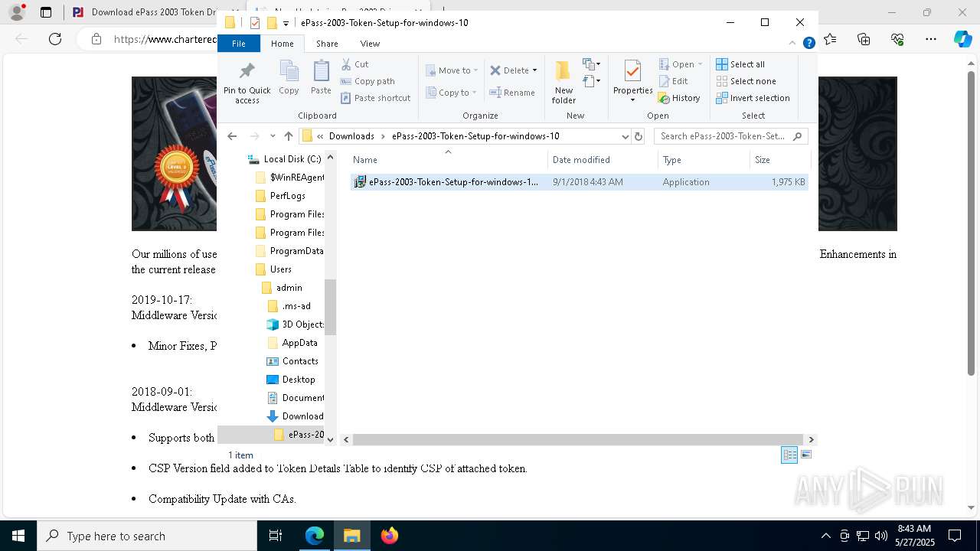Switch to the Share ribbon tab

(327, 44)
